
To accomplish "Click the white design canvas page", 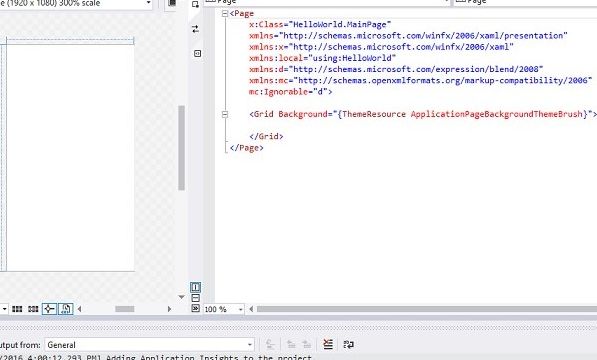I will click(70, 158).
